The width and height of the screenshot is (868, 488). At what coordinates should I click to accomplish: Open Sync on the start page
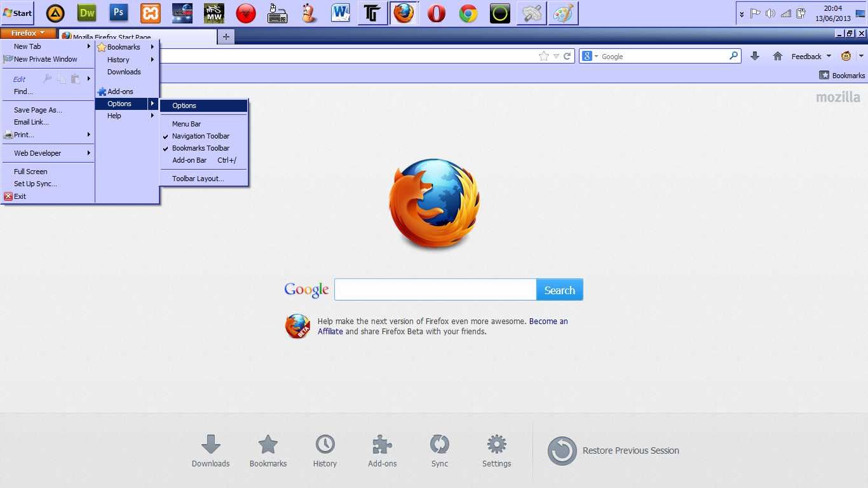pos(440,451)
